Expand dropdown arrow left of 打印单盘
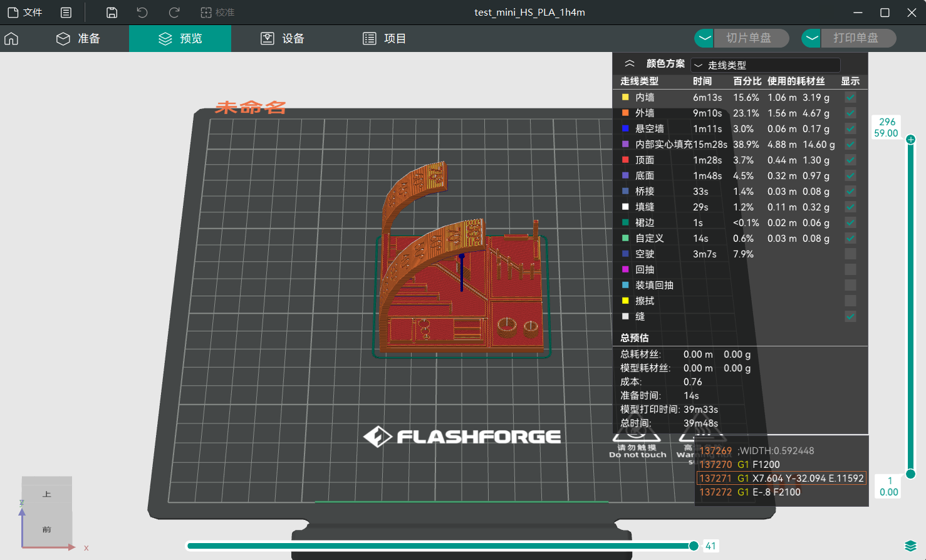The image size is (926, 560). pos(812,38)
